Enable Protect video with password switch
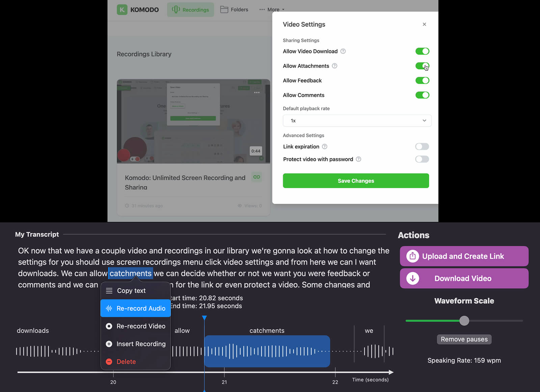The height and width of the screenshot is (392, 540). tap(422, 159)
